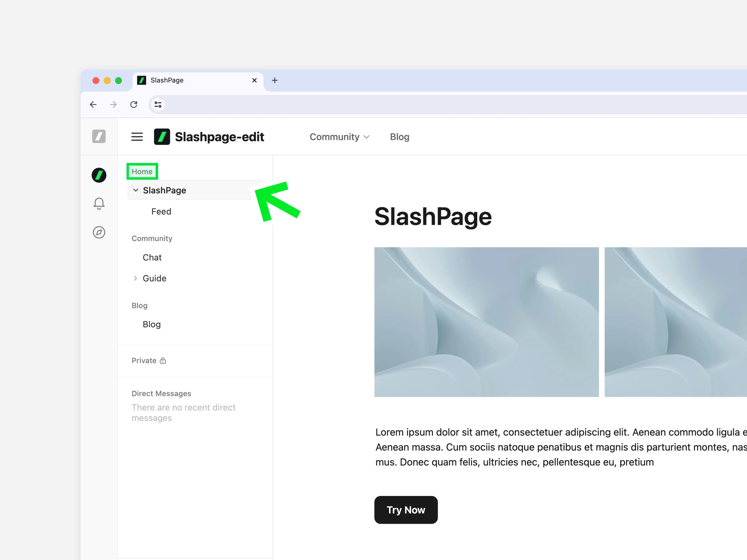Image resolution: width=747 pixels, height=560 pixels.
Task: Open Blog in the top navigation
Action: pos(399,137)
